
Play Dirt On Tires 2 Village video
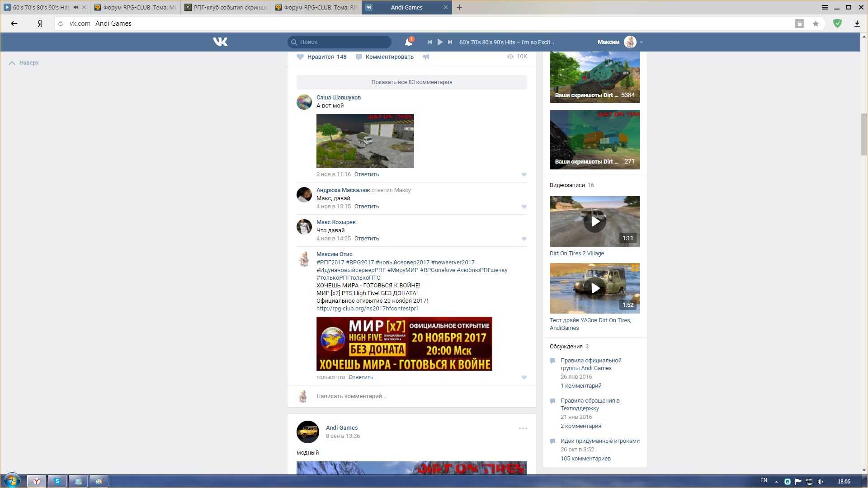[594, 221]
